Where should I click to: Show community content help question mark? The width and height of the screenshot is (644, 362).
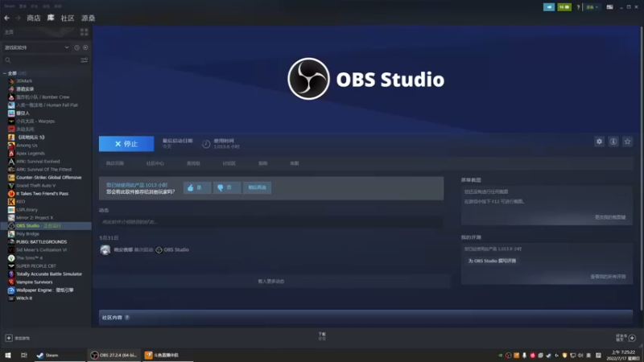coord(127,317)
